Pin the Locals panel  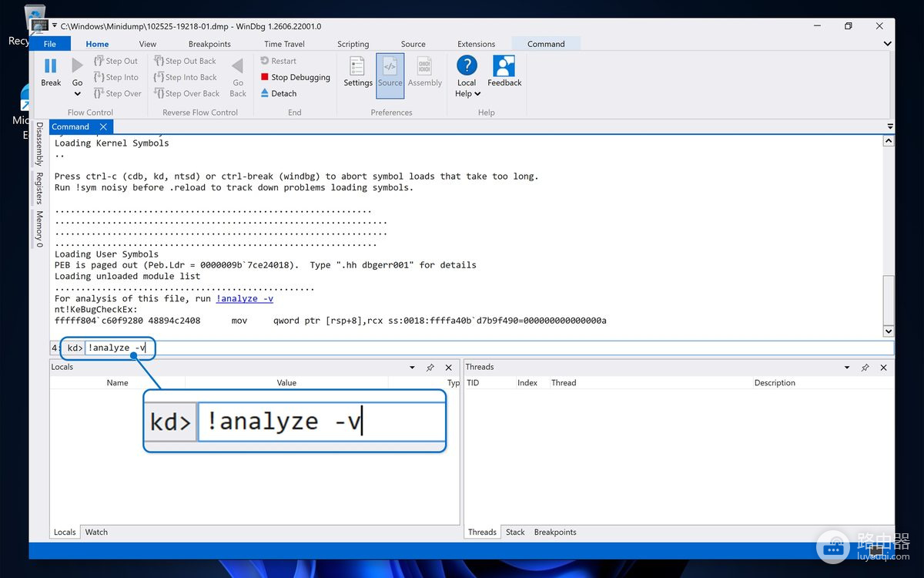[x=430, y=368]
